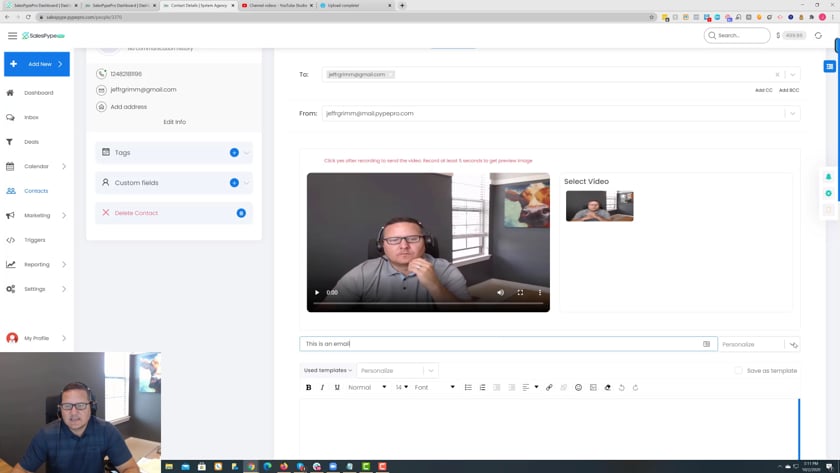Open Triggers in the sidebar
The image size is (840, 473).
pyautogui.click(x=35, y=240)
